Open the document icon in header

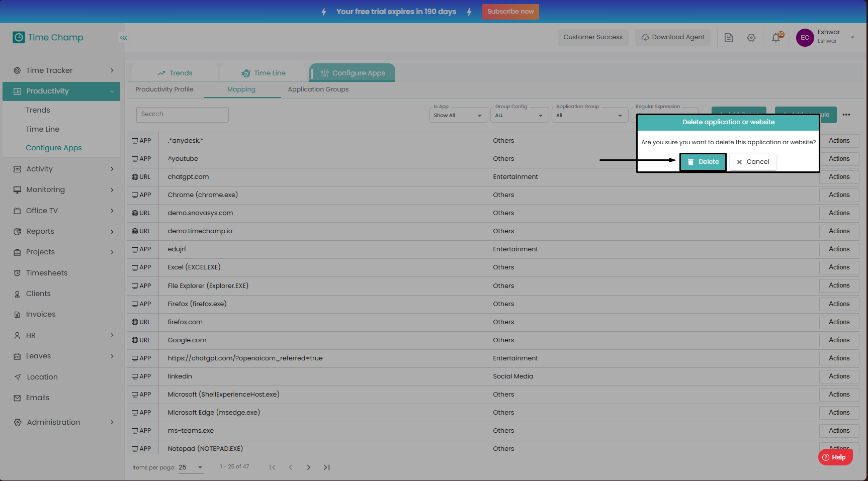729,38
